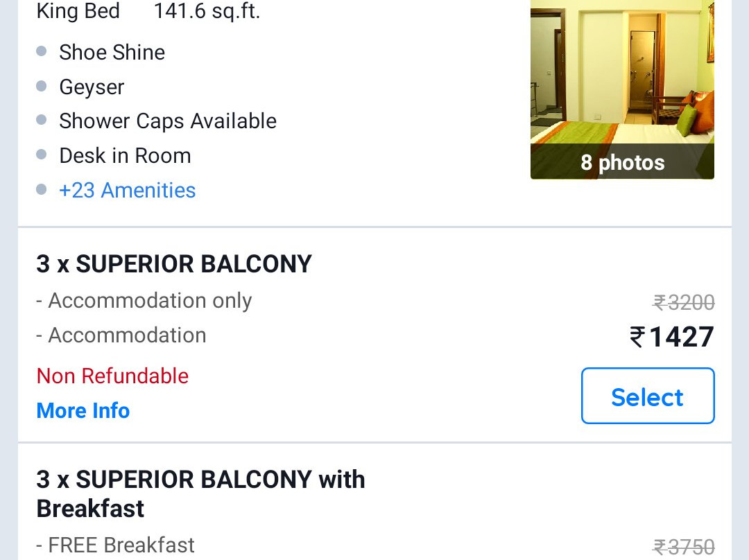Select the Shoe Shine amenity
749x560 pixels.
112,52
